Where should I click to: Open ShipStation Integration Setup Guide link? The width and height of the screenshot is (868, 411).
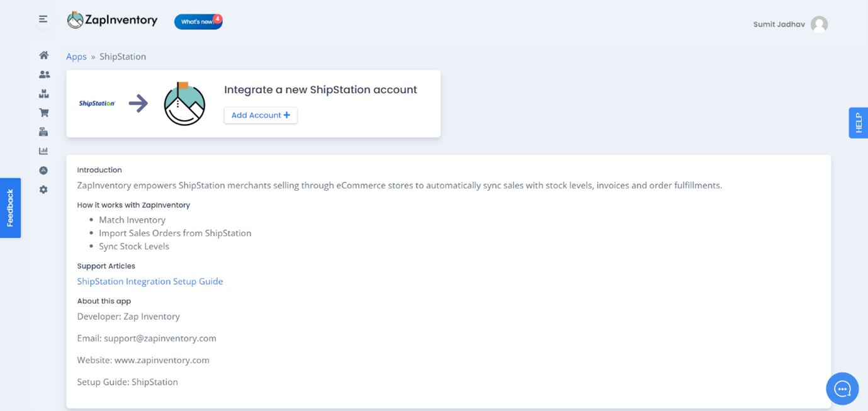click(150, 281)
